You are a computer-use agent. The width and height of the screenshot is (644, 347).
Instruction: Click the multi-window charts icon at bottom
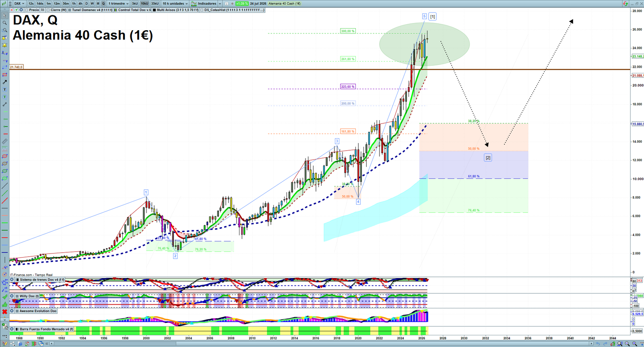(x=41, y=344)
